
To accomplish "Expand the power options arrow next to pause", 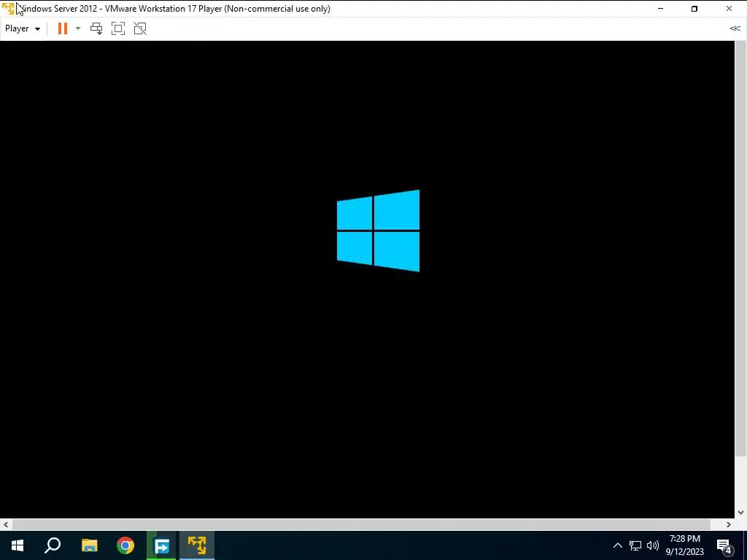I will 78,28.
